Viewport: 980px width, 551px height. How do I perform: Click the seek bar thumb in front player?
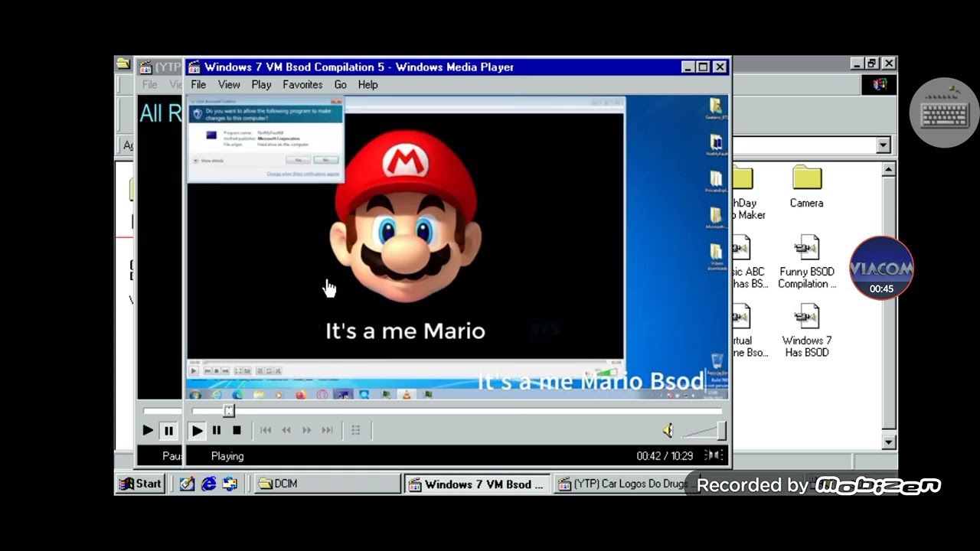[229, 411]
